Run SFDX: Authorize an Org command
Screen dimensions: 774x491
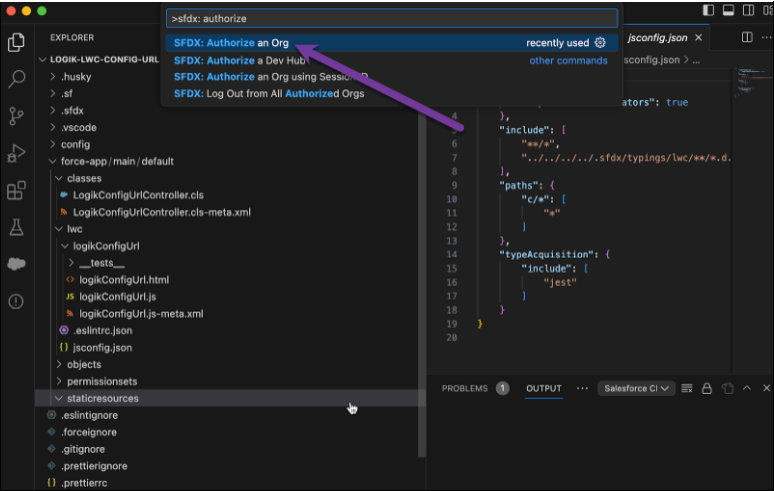392,43
